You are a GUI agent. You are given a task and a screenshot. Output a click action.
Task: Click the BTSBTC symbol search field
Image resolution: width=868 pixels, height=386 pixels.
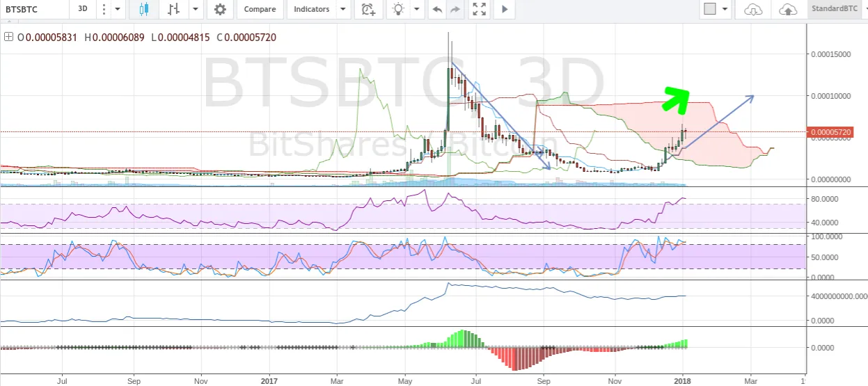coord(35,10)
